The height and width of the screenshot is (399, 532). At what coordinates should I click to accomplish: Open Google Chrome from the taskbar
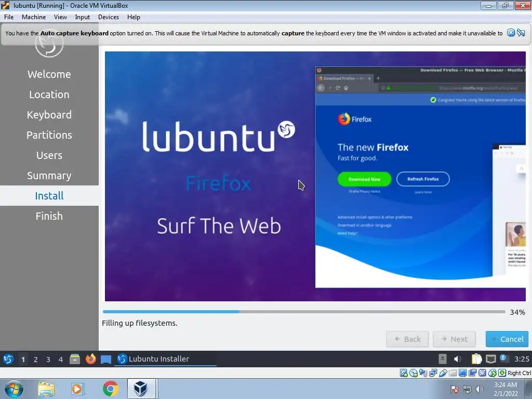[x=111, y=389]
